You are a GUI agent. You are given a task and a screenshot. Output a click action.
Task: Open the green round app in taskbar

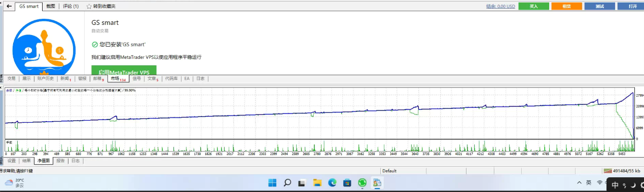click(363, 182)
